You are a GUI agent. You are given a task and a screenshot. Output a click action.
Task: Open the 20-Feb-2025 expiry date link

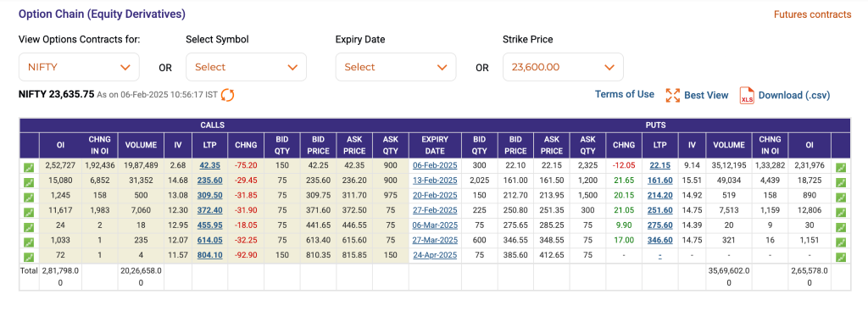[435, 195]
